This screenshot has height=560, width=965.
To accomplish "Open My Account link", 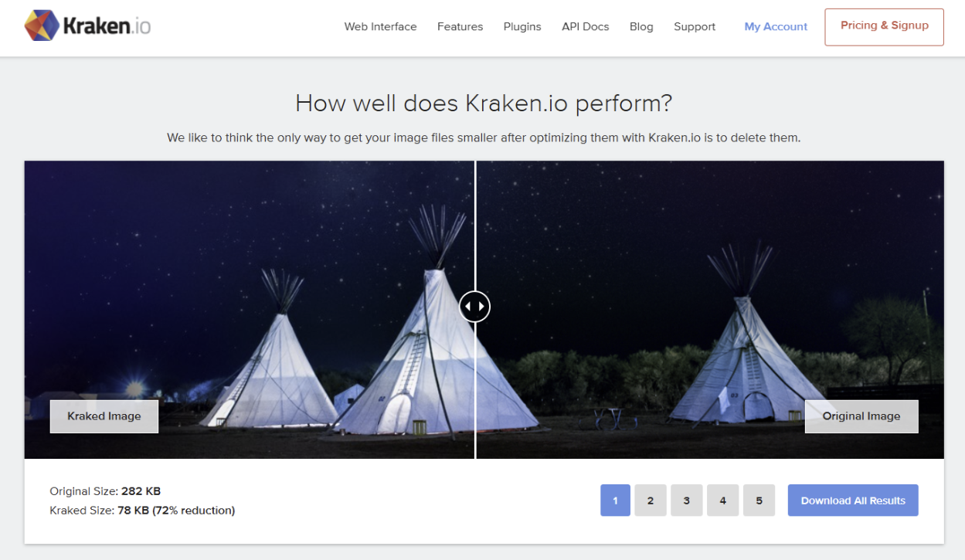I will pos(776,26).
